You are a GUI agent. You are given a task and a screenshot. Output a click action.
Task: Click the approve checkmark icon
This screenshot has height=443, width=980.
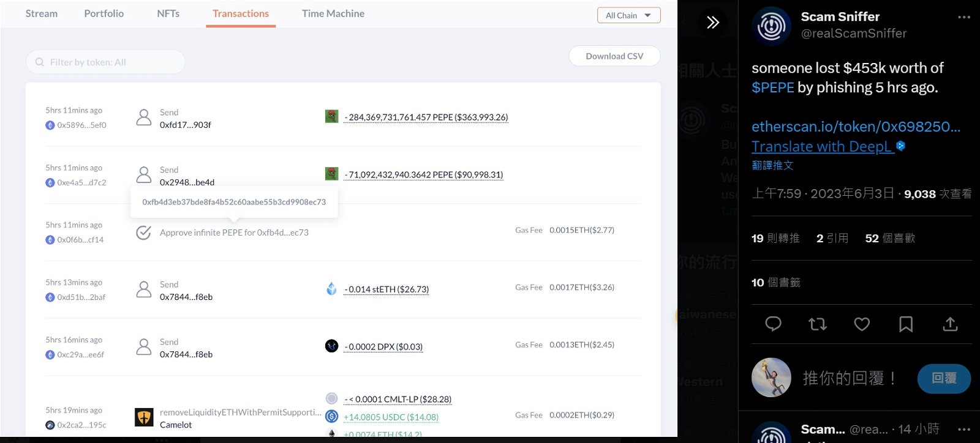pos(143,233)
